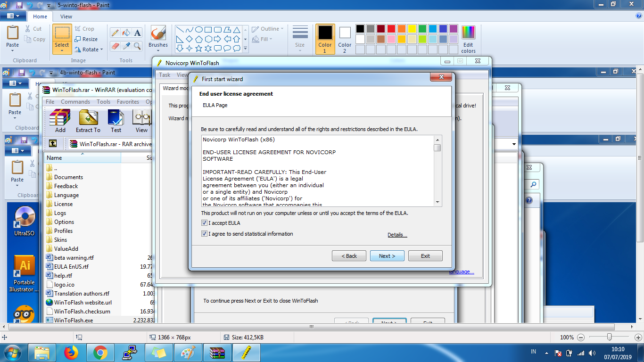Screen dimensions: 644x362
Task: Switch to the View ribbon tab
Action: pos(66,16)
